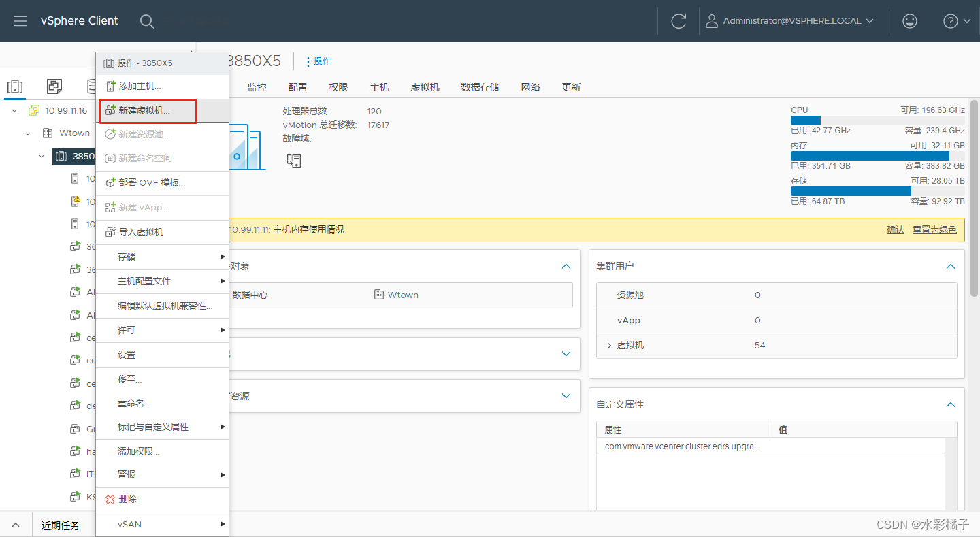Collapse the 3850 cluster tree node
Image resolution: width=980 pixels, height=537 pixels.
click(42, 156)
